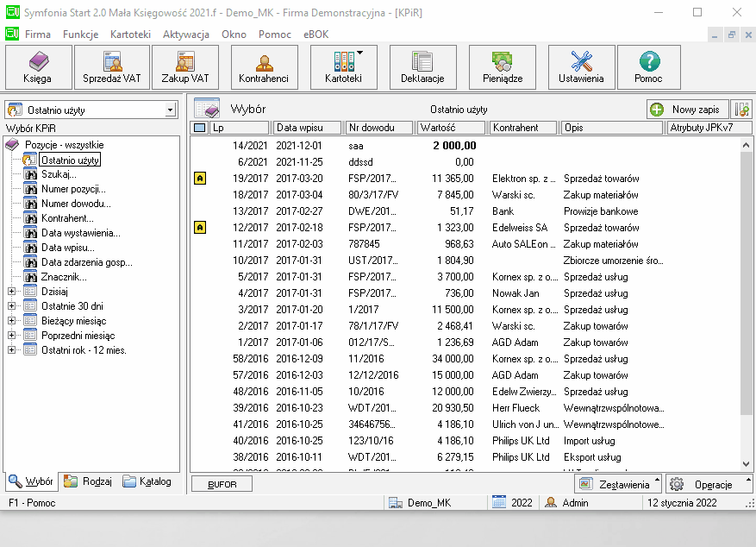Open the Aktywacja menu
756x547 pixels.
point(186,35)
